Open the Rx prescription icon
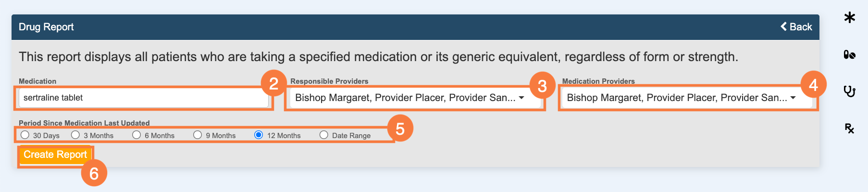Screen dimensions: 868x192 coord(849,128)
